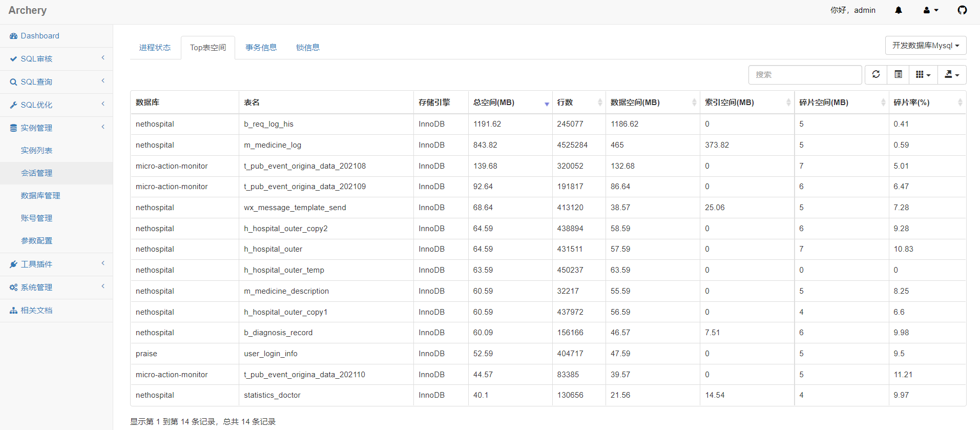Open the export data dropdown
The width and height of the screenshot is (980, 430).
tap(951, 74)
